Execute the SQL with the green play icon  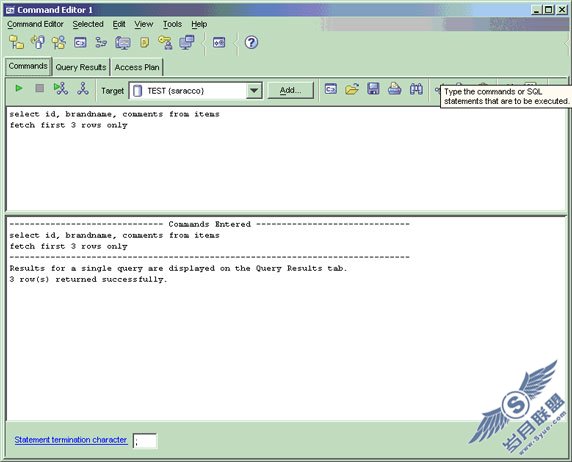point(19,88)
